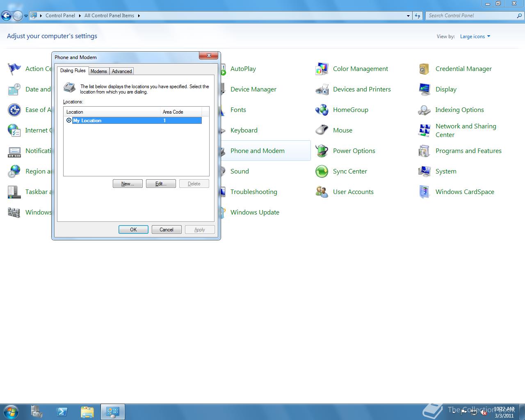
Task: Expand the Control Panel breadcrumb arrow
Action: 80,16
